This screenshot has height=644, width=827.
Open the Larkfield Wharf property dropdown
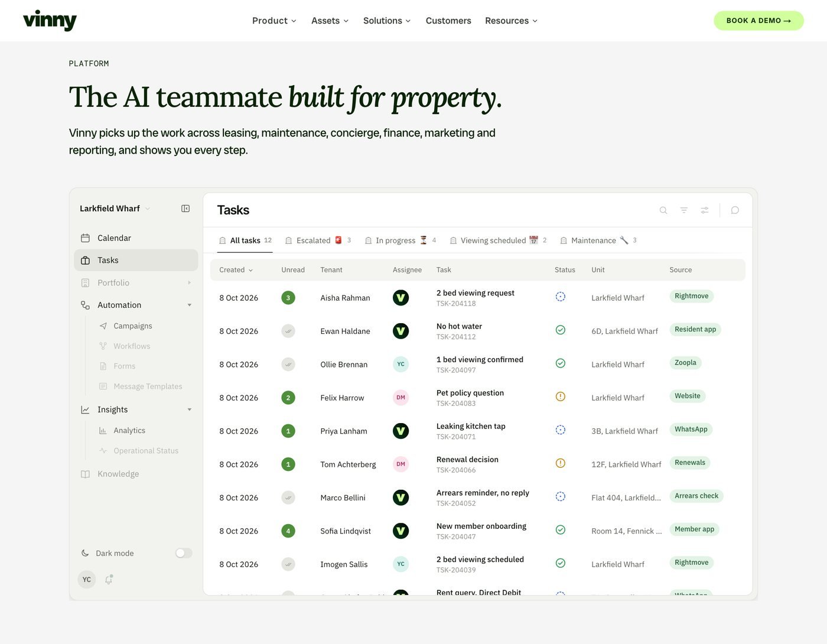pos(115,209)
